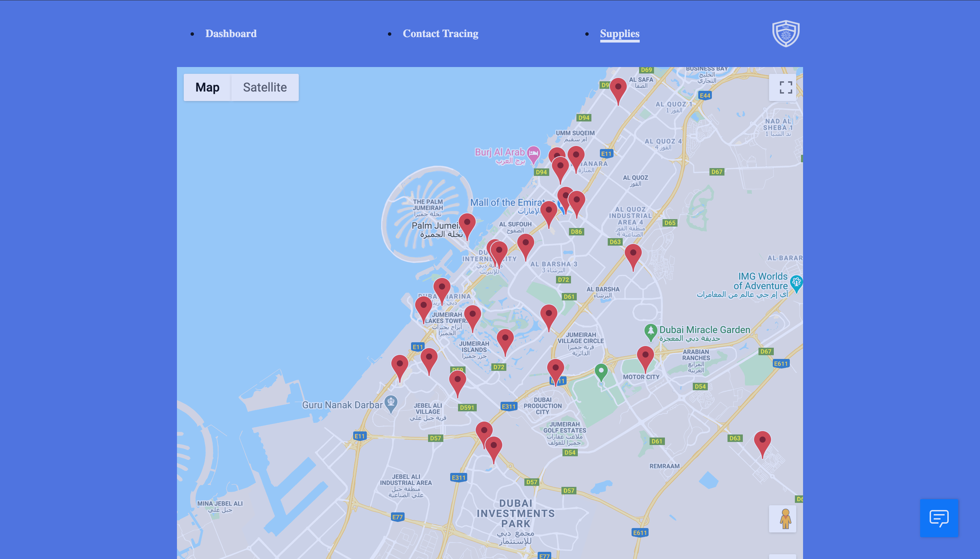Click the IMG Worlds of Adventure icon
Viewport: 980px width, 559px height.
pyautogui.click(x=796, y=283)
